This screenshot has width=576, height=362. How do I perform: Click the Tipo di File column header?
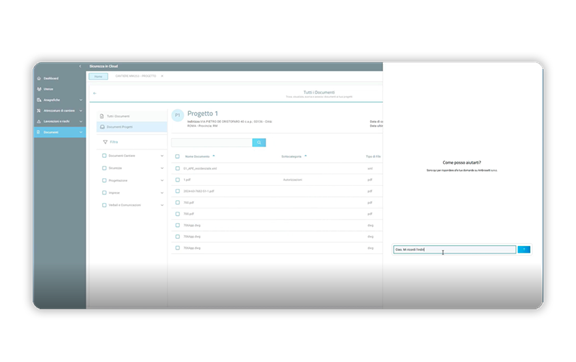tap(373, 157)
